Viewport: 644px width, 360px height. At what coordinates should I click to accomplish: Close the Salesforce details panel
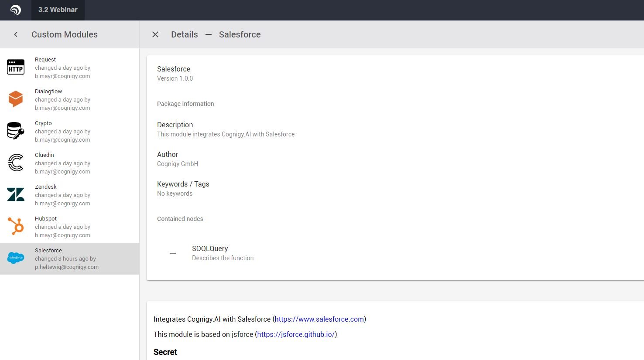(x=155, y=34)
